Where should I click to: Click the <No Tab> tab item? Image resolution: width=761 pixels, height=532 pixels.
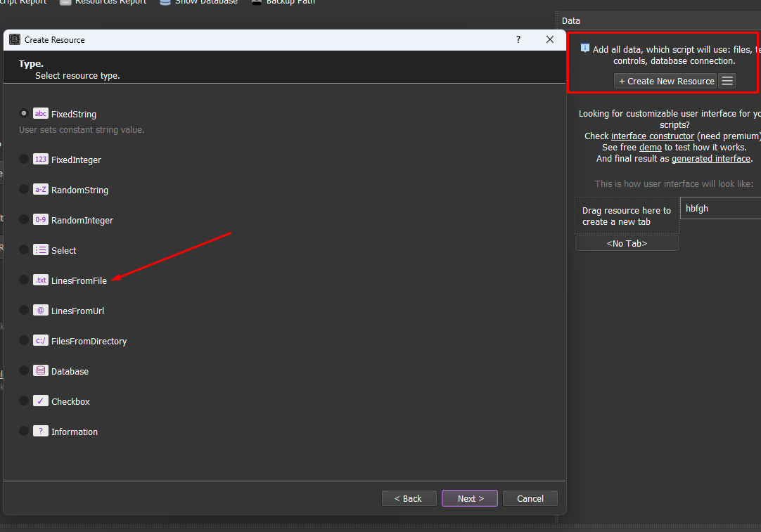627,243
